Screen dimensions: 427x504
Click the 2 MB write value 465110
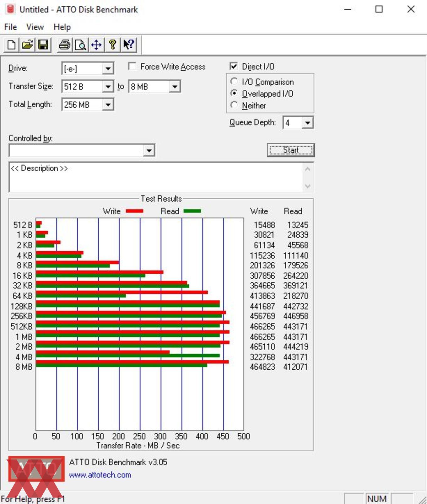coord(262,347)
